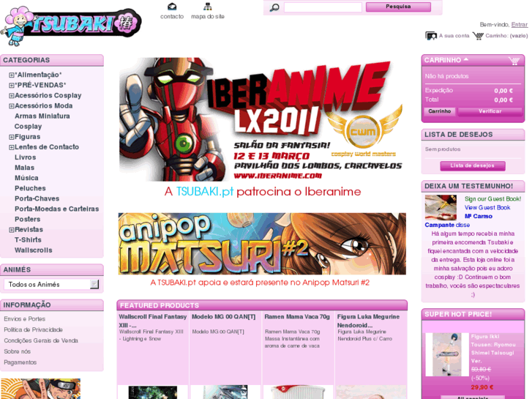Focus the search text field
This screenshot has width=532, height=399.
point(323,7)
